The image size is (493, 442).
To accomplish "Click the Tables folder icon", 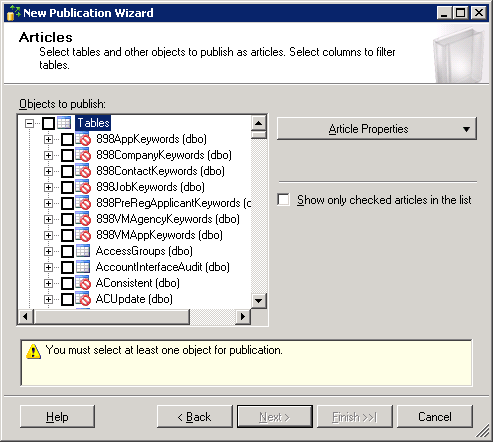I will click(x=64, y=123).
